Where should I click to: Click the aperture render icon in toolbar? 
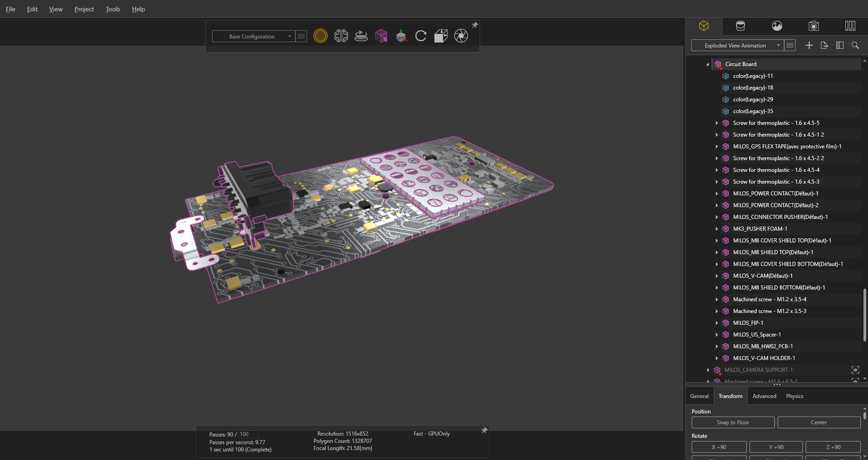tap(461, 36)
